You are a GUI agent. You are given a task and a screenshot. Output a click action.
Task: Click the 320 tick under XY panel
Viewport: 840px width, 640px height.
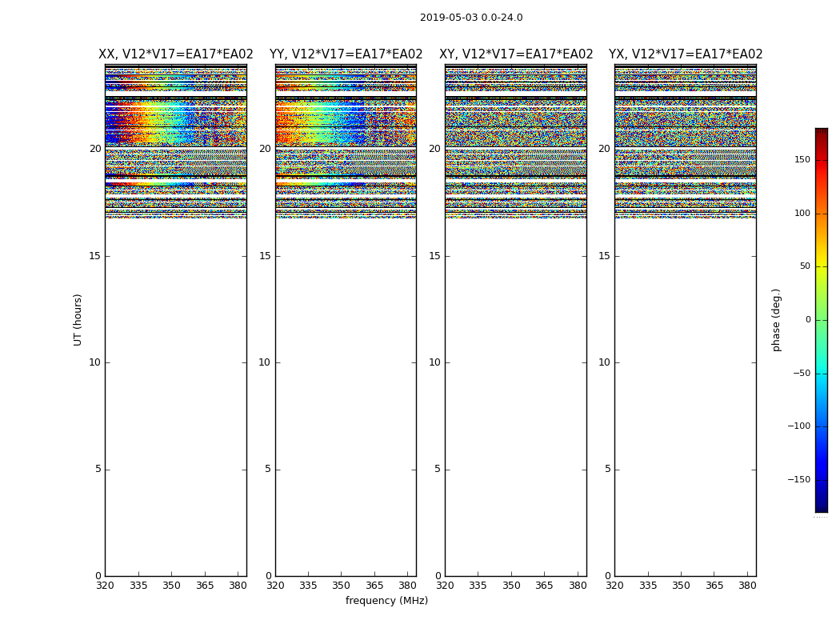tap(445, 586)
